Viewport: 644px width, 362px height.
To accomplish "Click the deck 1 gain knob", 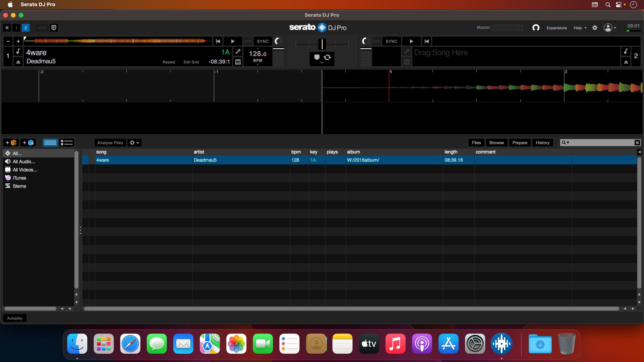I will pos(278,41).
